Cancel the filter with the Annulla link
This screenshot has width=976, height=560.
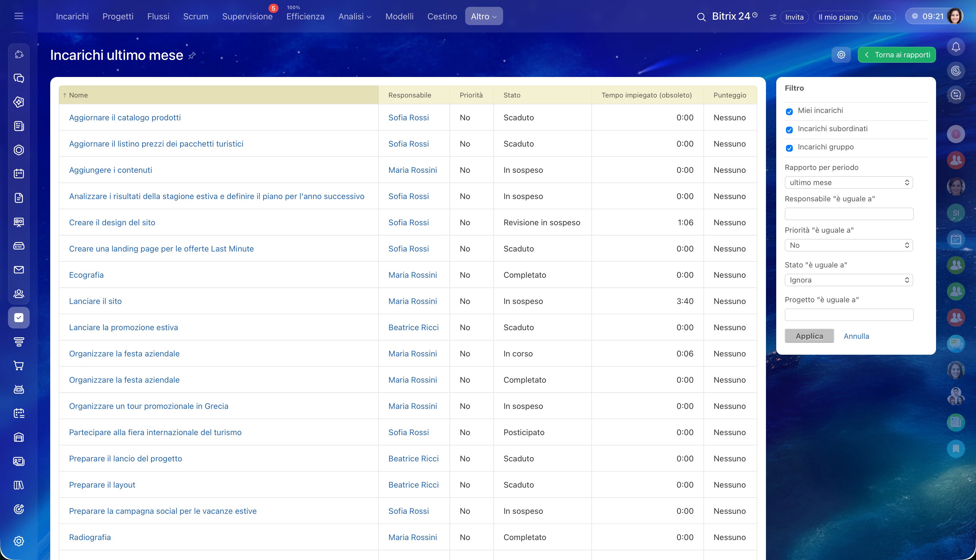click(x=856, y=336)
